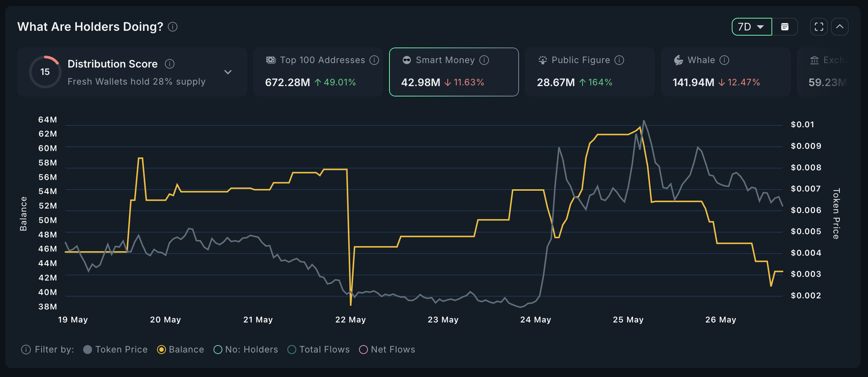Click the Distribution Score circular gauge
Image resolution: width=868 pixels, height=377 pixels.
coord(45,72)
